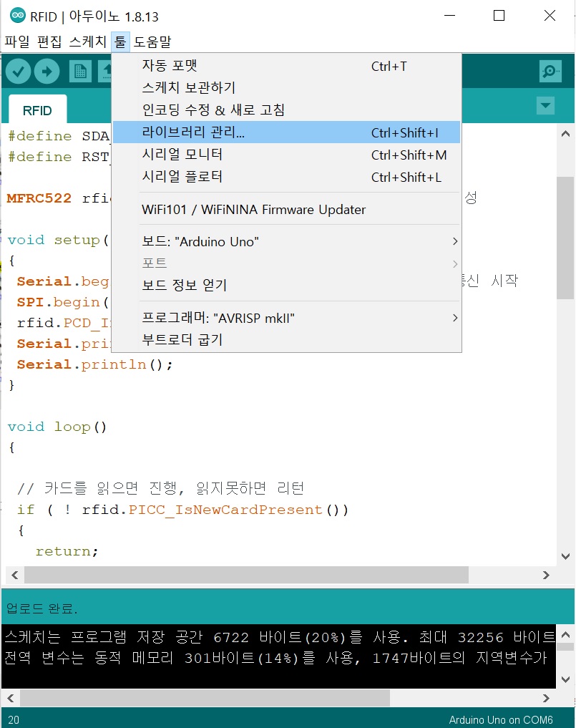Click the New sketch toolbar icon
This screenshot has height=728, width=576.
(x=80, y=72)
